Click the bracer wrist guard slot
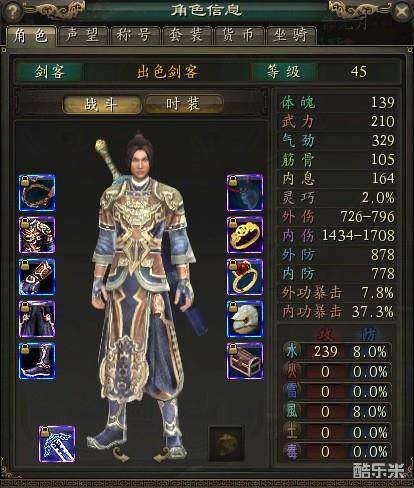This screenshot has width=414, height=488. point(37,277)
